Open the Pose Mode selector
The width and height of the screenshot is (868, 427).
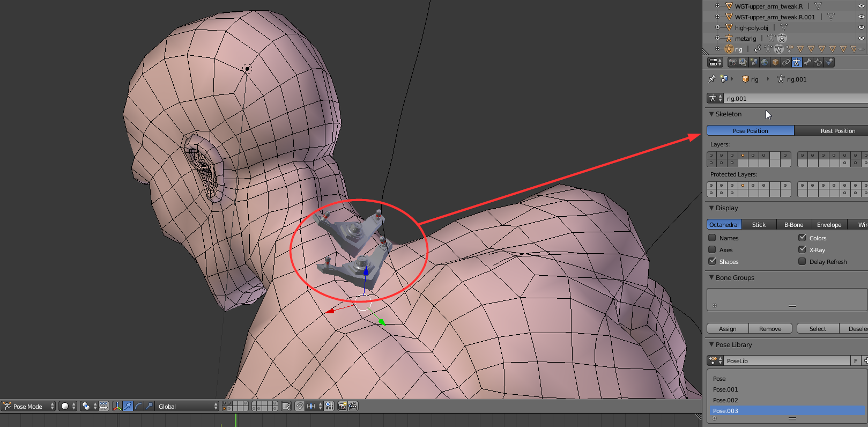click(x=28, y=406)
